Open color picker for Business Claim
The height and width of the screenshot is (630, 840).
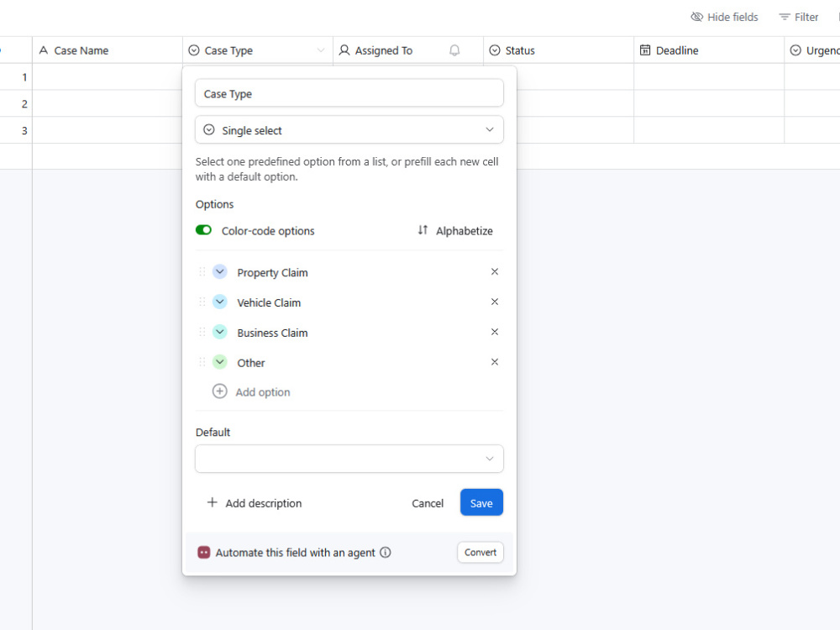tap(219, 332)
